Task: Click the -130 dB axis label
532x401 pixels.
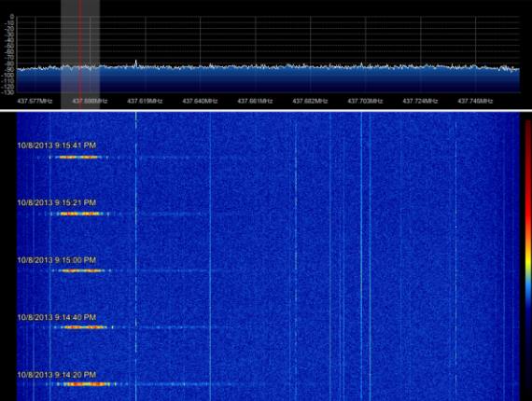Action: [7, 92]
